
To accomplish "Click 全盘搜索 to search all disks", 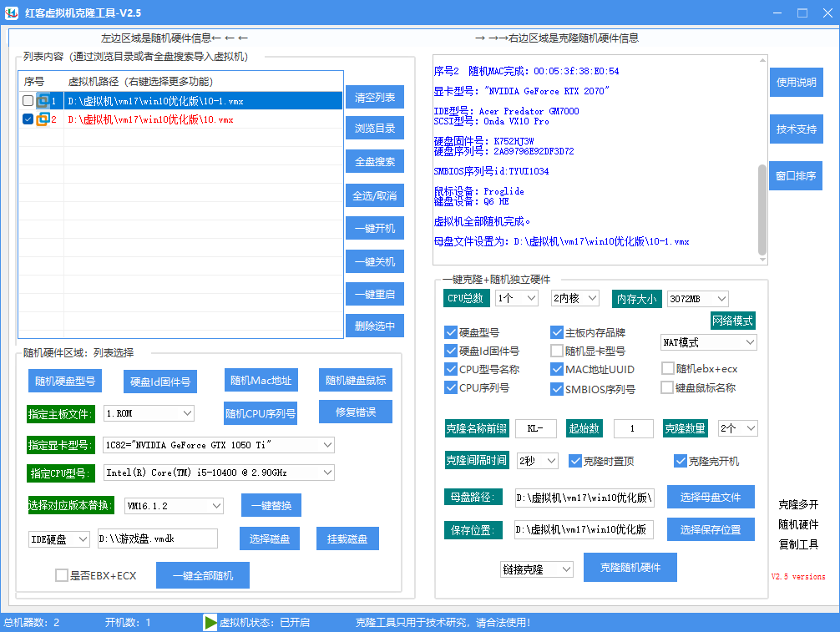I will (x=374, y=162).
